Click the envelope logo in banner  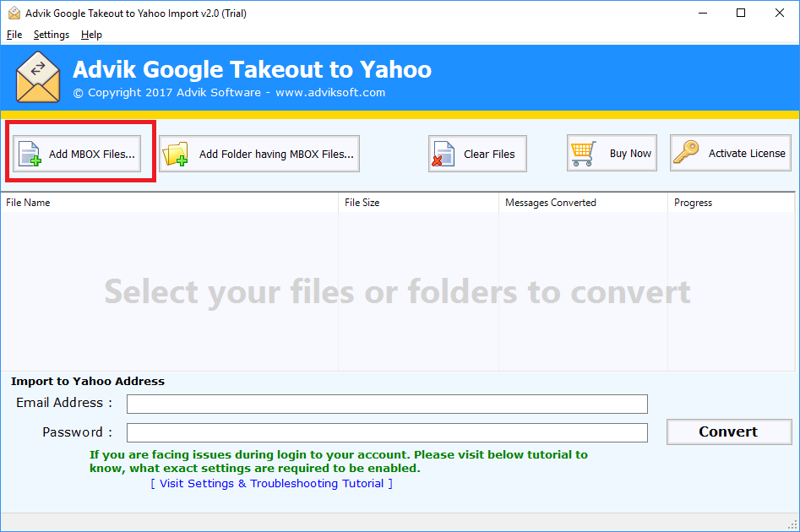(38, 77)
